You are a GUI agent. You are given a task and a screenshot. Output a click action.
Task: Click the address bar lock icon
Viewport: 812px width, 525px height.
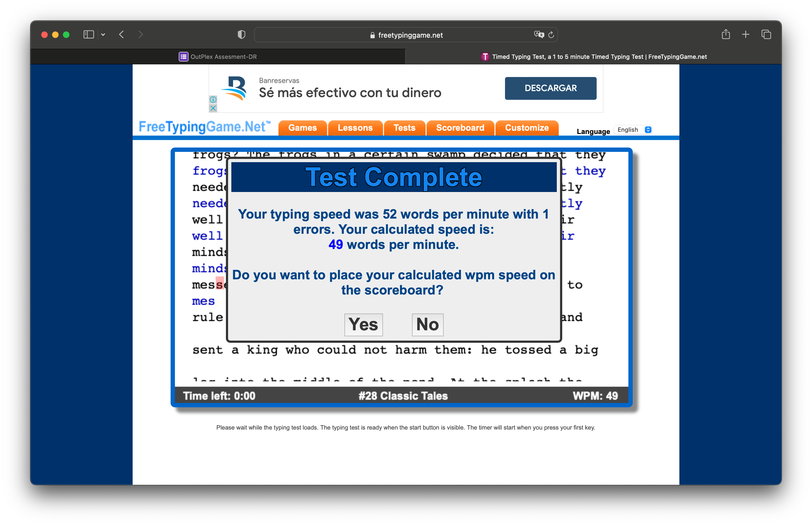click(372, 35)
